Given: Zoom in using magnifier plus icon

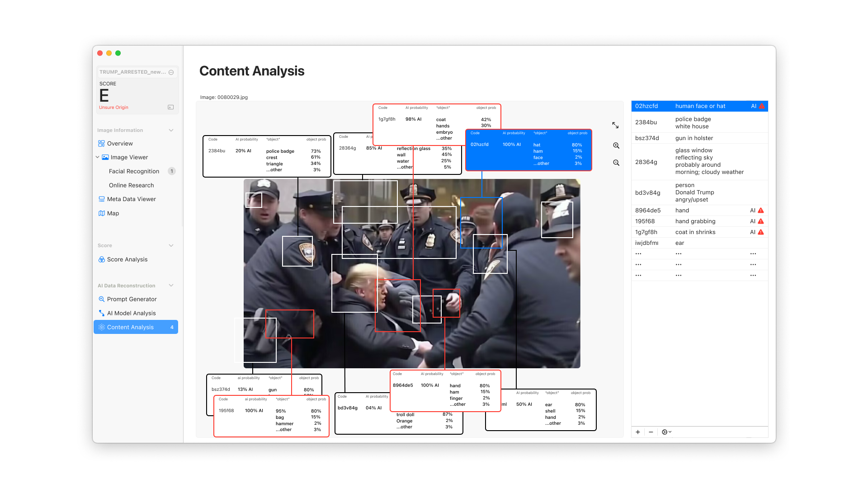Looking at the screenshot, I should (616, 145).
